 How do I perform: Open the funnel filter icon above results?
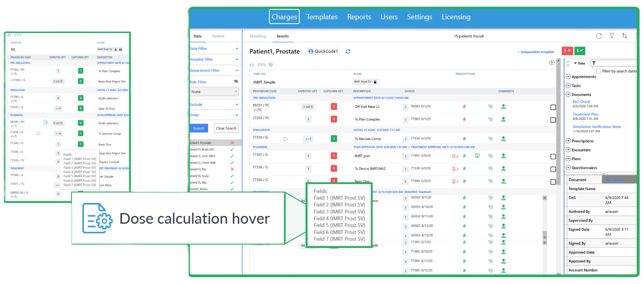(612, 36)
